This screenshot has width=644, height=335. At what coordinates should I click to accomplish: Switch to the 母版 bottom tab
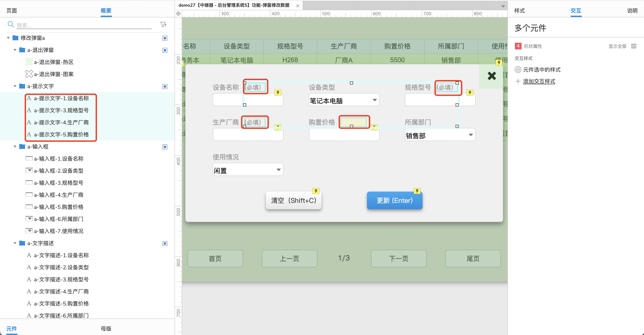pyautogui.click(x=106, y=329)
